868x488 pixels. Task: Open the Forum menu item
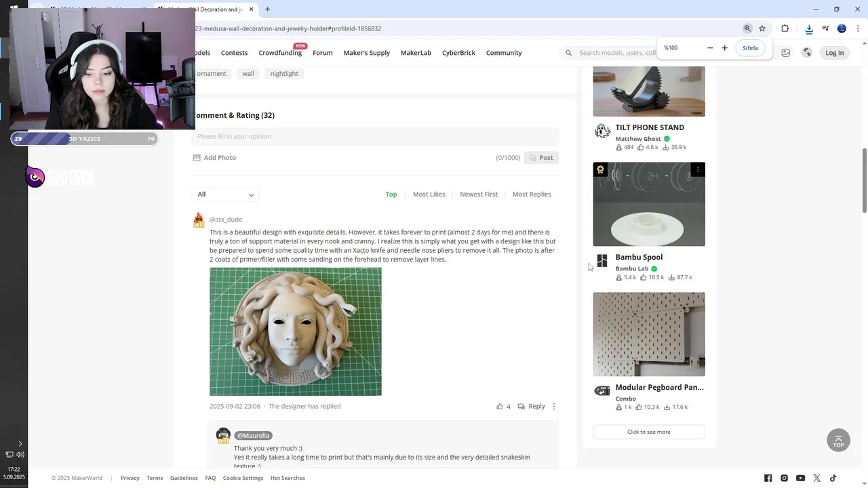point(323,53)
